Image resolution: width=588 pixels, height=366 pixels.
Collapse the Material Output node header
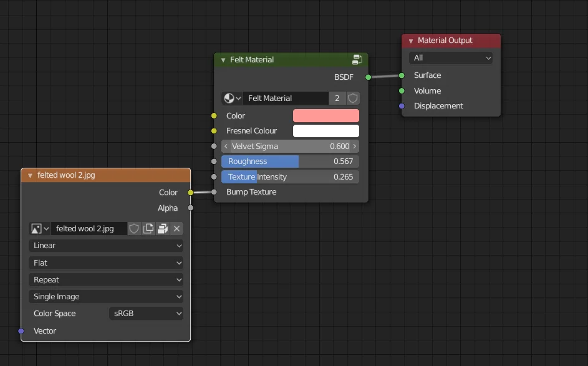click(x=410, y=41)
